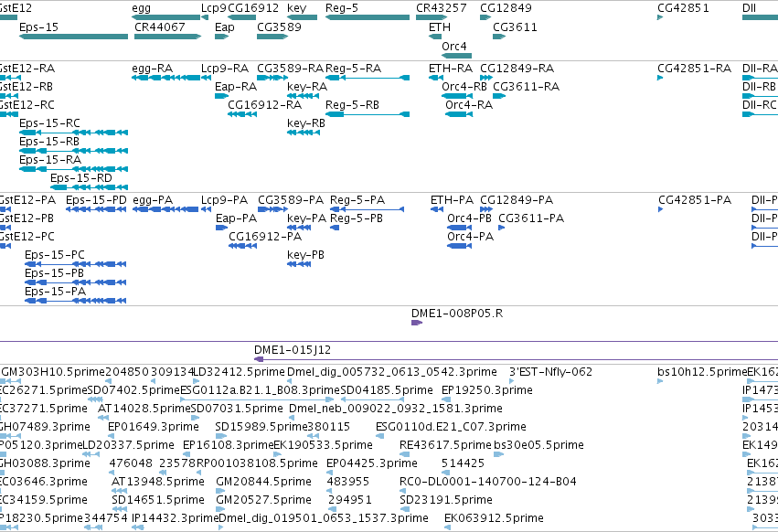Select transcript Orc4-RA
This screenshot has width=778, height=532.
[x=458, y=114]
